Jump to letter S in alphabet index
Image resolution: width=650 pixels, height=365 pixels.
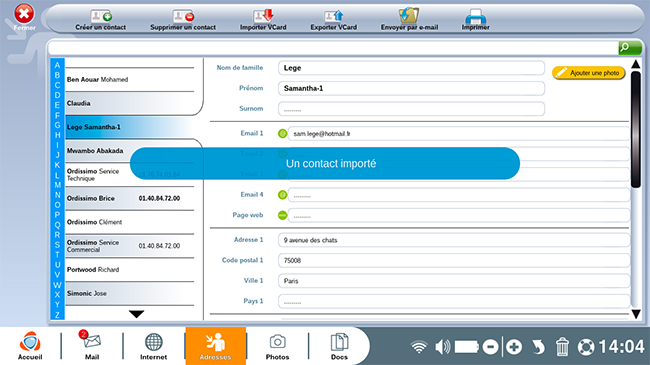coord(57,245)
